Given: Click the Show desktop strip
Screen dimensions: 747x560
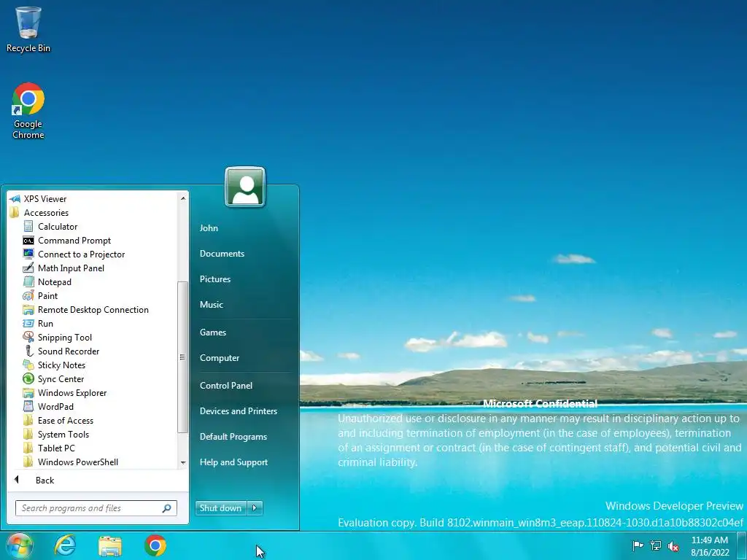Looking at the screenshot, I should click(742, 545).
